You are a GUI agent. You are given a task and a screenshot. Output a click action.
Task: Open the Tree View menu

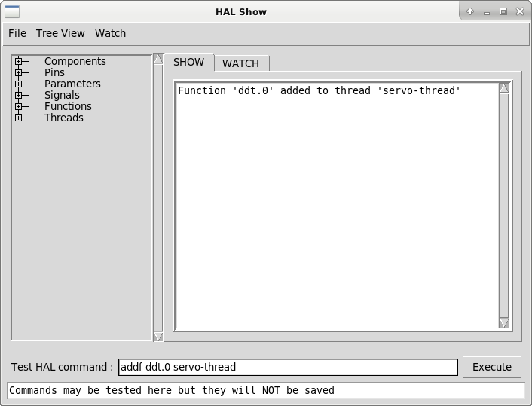(x=60, y=33)
